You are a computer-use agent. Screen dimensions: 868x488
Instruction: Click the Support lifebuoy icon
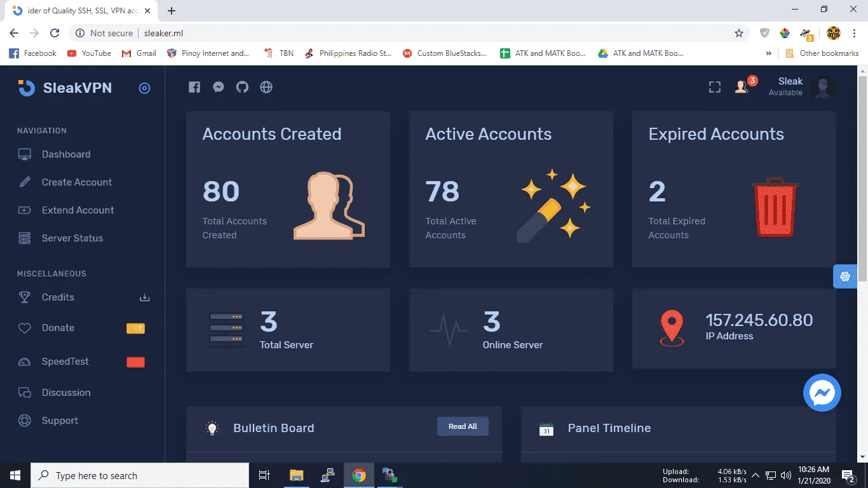coord(25,421)
